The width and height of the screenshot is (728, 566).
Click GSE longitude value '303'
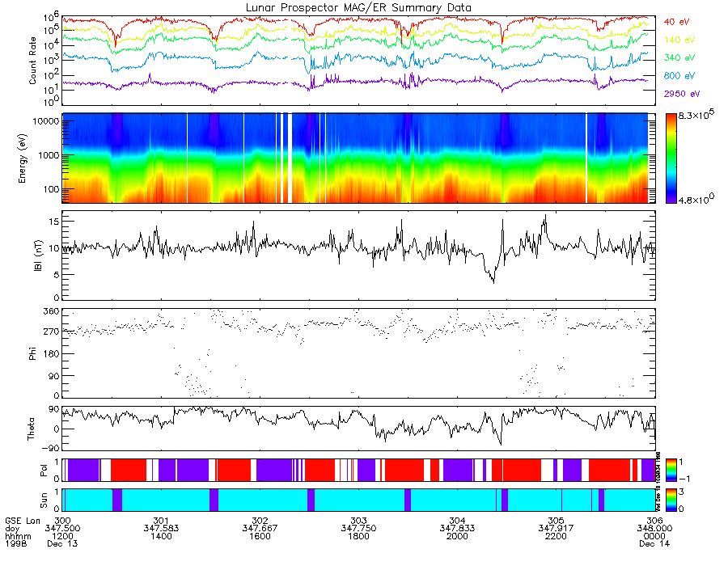[358, 521]
